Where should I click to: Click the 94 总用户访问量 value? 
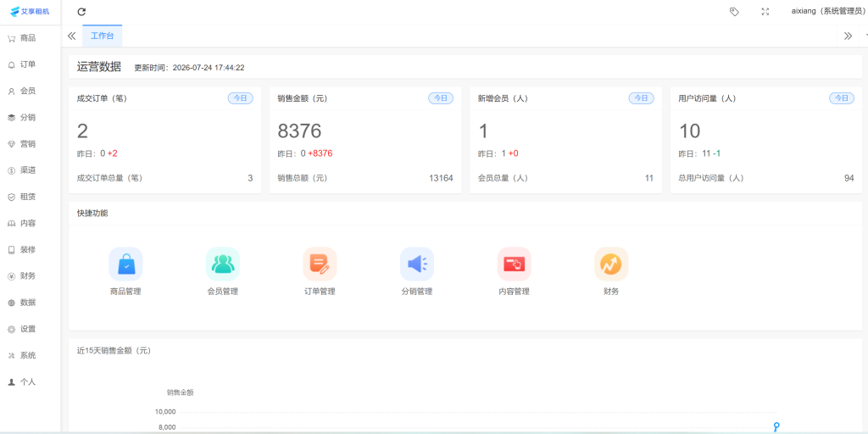(849, 178)
